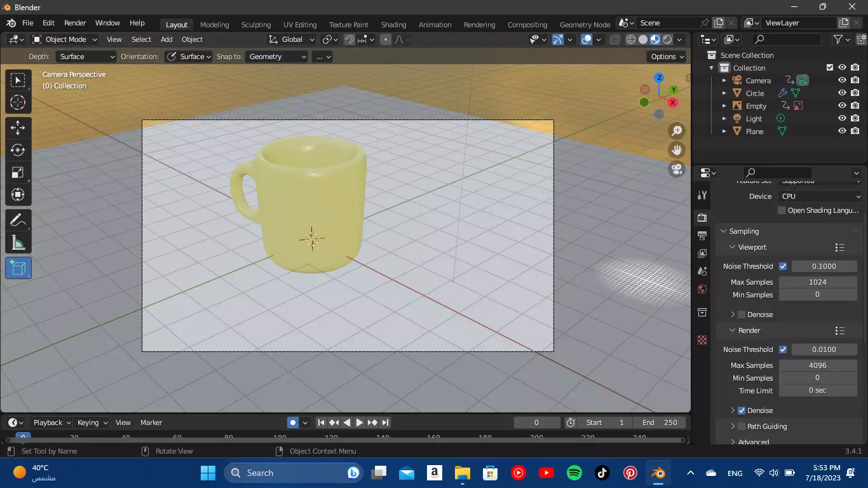Select the Move tool
Image resolution: width=868 pixels, height=488 pixels.
[18, 127]
